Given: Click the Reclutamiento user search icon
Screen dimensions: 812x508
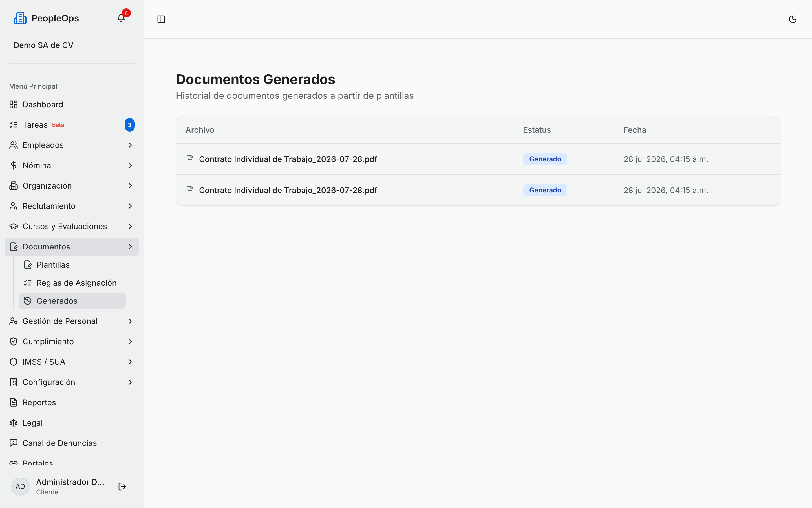Looking at the screenshot, I should 14,206.
